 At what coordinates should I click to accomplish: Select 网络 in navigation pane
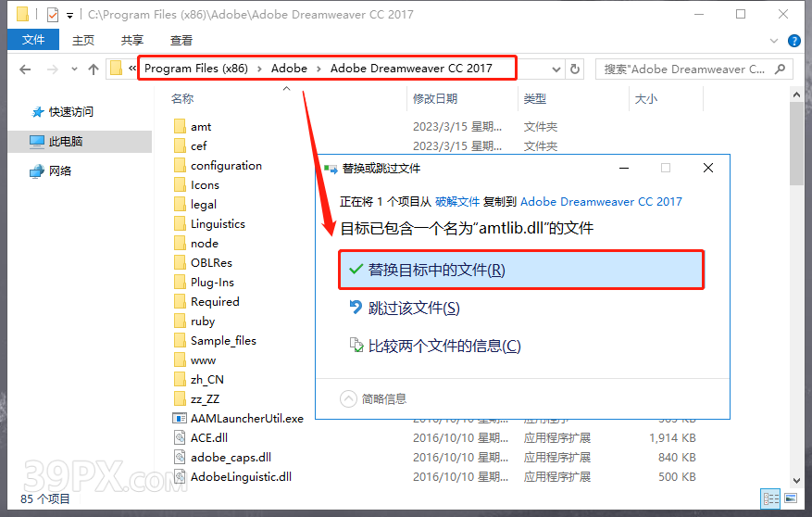[60, 171]
